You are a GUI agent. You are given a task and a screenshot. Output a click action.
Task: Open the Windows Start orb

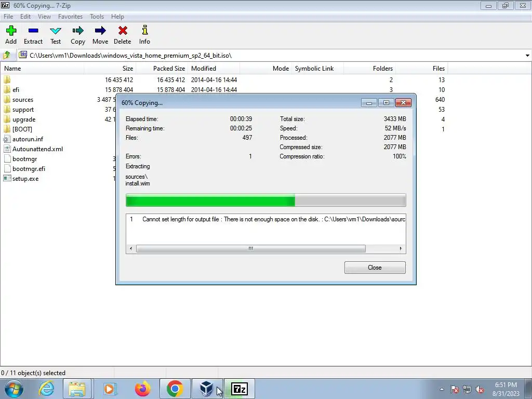[x=14, y=389]
